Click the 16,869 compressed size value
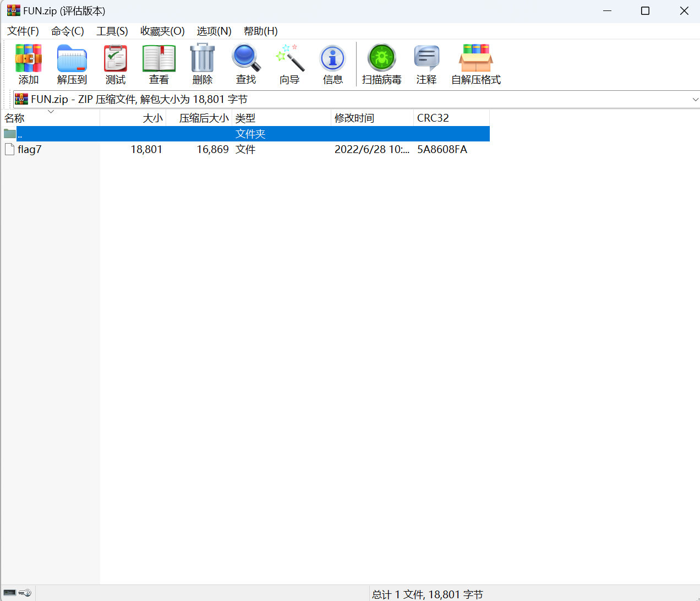The width and height of the screenshot is (700, 601). (213, 149)
